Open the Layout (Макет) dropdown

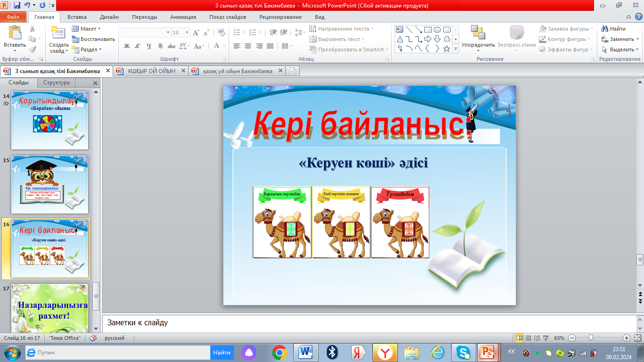click(87, 29)
